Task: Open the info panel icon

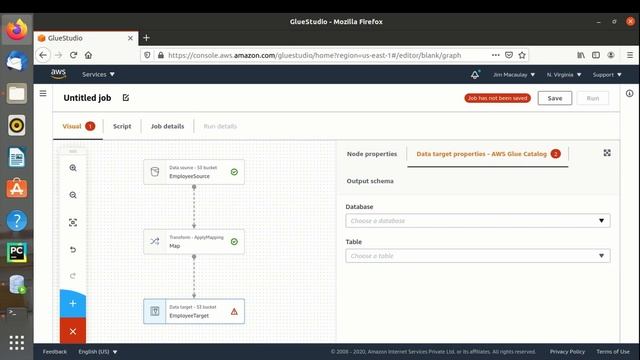Action: point(629,93)
